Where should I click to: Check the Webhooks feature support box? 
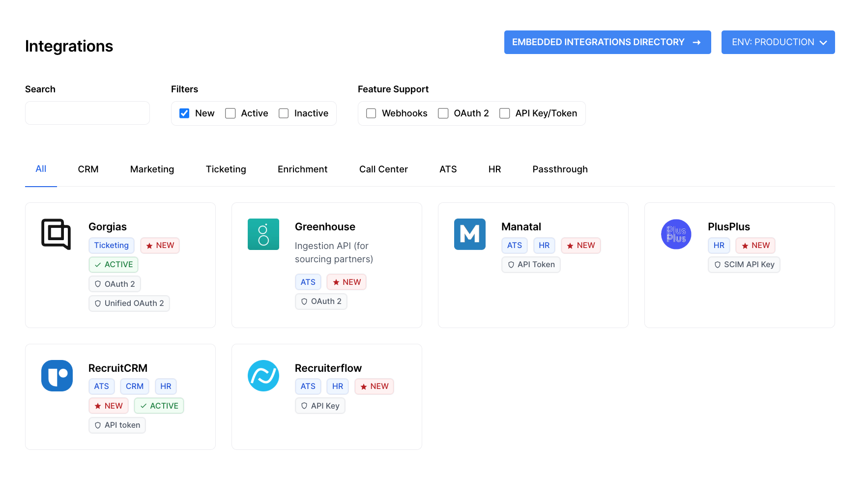click(371, 113)
